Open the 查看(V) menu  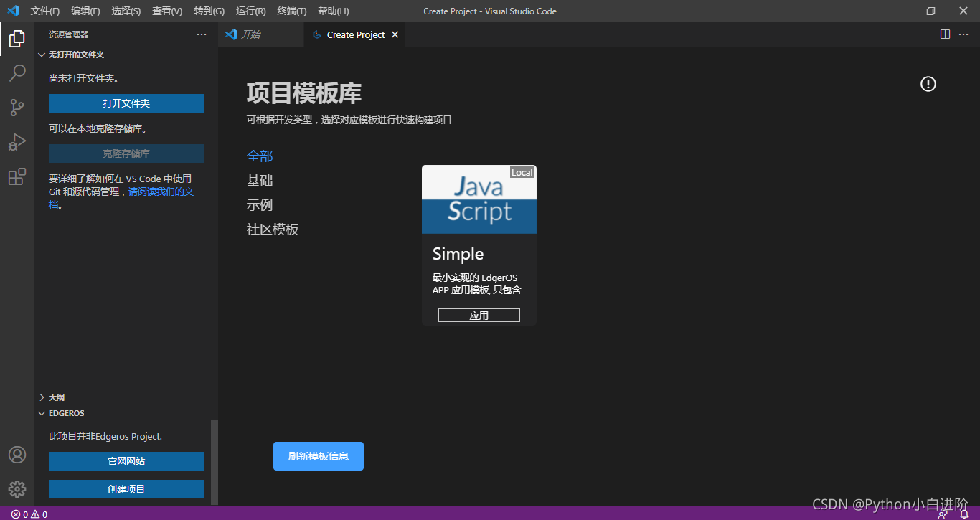[x=167, y=11]
